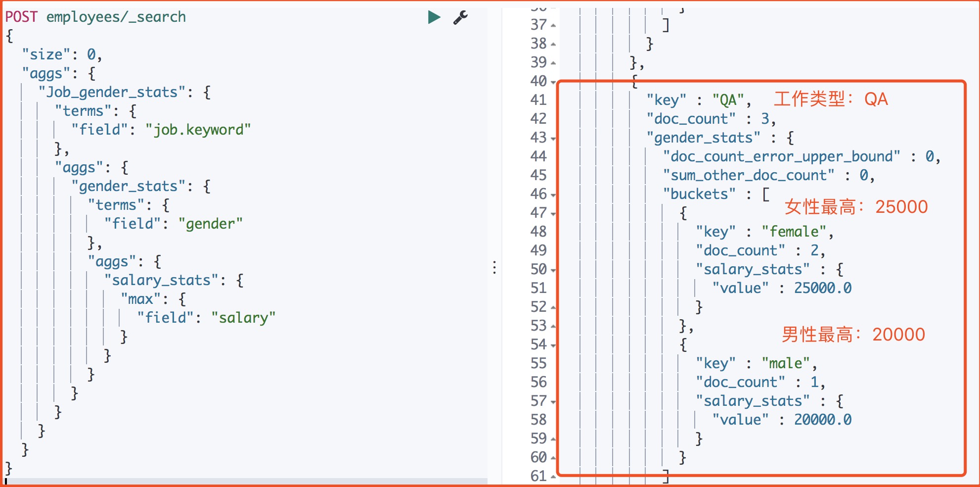Screen dimensions: 980x487
Task: Run the employees/_search request with play icon
Action: (x=434, y=17)
